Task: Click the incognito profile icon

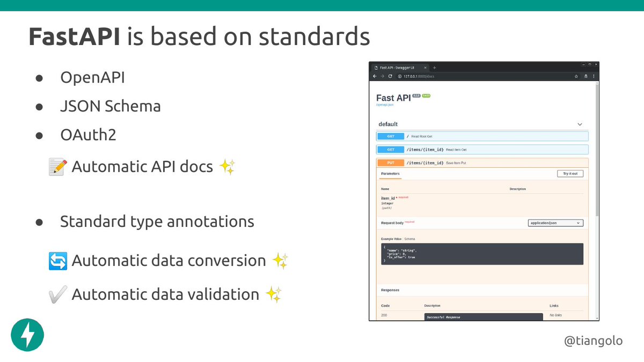Action: coord(586,76)
